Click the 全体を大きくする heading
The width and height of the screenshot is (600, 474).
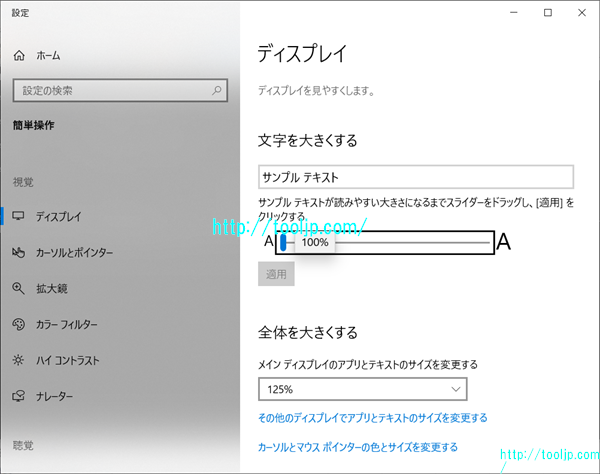click(x=308, y=332)
